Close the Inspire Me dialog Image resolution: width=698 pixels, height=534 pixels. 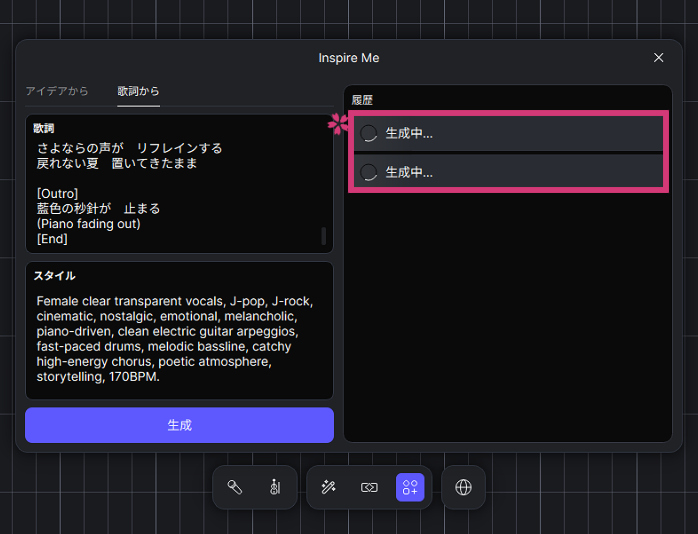click(x=658, y=58)
